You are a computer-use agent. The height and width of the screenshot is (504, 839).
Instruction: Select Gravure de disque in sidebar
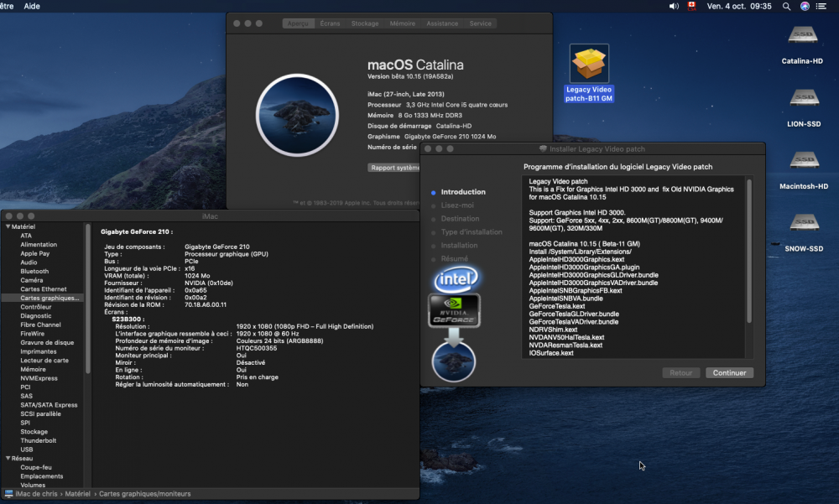[47, 343]
